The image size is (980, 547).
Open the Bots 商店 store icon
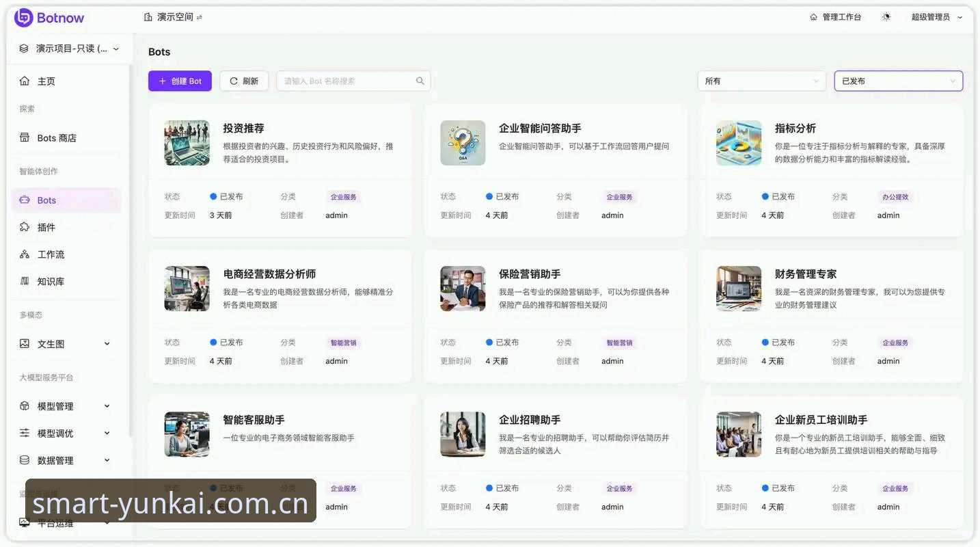coord(25,138)
